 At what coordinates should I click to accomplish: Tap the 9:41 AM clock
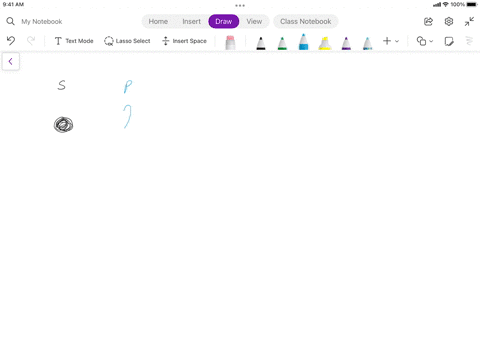(x=13, y=4)
